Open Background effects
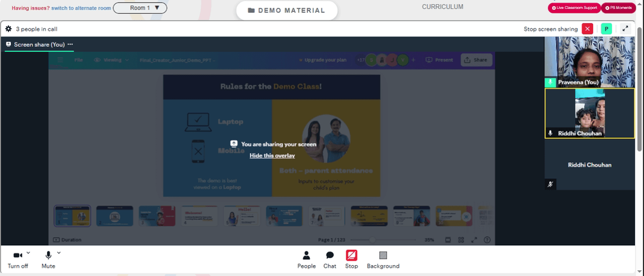Screen dimensions: 644x276 (383, 260)
